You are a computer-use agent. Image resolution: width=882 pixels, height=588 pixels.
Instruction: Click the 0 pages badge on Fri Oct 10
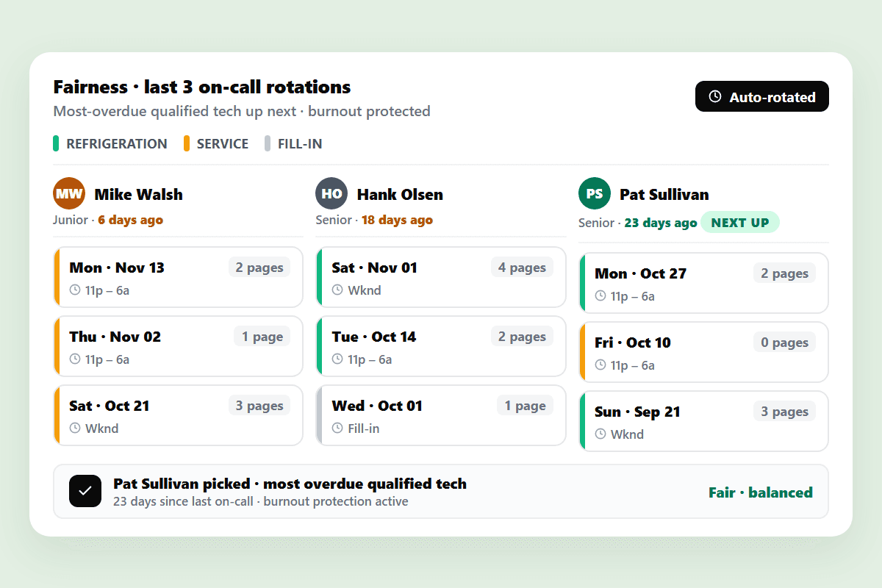[x=784, y=343]
